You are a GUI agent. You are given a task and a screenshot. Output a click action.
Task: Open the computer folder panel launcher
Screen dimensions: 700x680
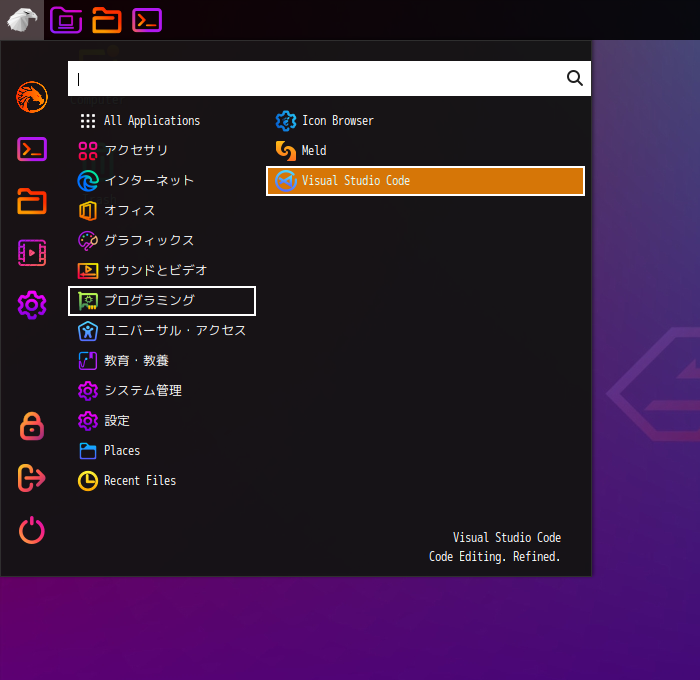[66, 20]
